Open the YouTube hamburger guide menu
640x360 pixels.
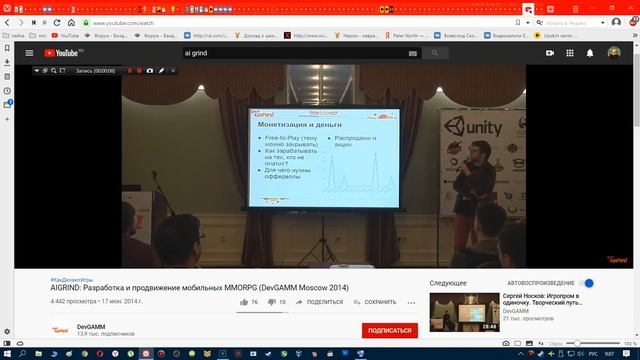click(29, 53)
